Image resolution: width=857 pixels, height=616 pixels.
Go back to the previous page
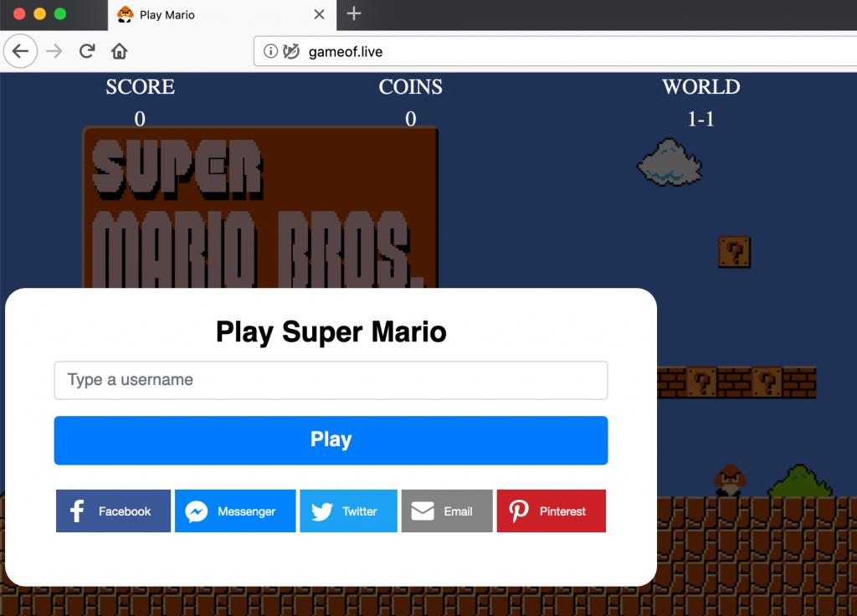(20, 51)
